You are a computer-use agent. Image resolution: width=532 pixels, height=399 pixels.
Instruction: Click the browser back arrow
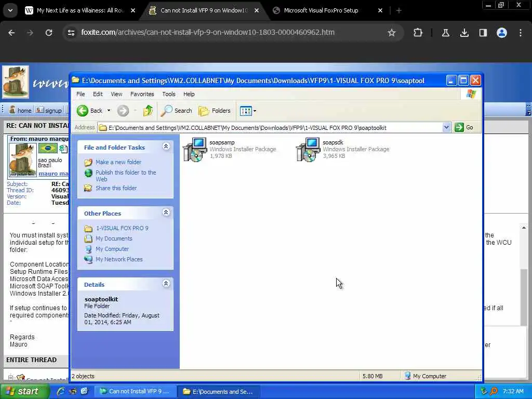click(x=11, y=33)
